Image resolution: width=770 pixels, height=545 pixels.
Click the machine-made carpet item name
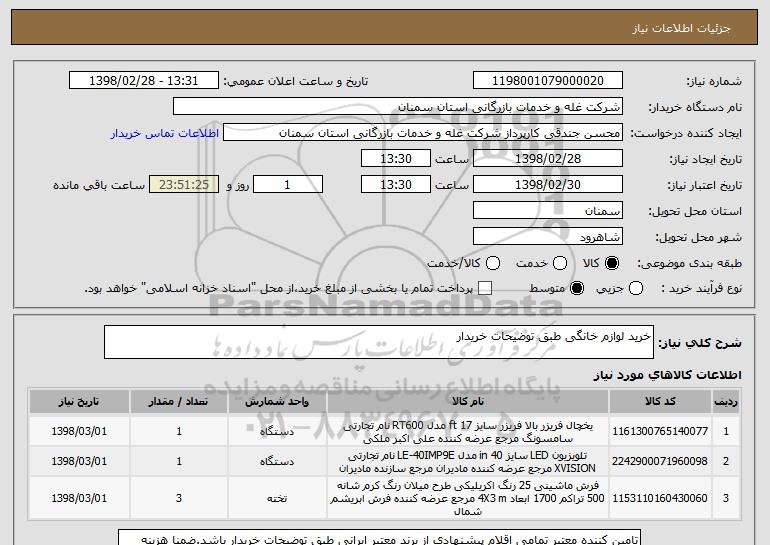point(468,498)
